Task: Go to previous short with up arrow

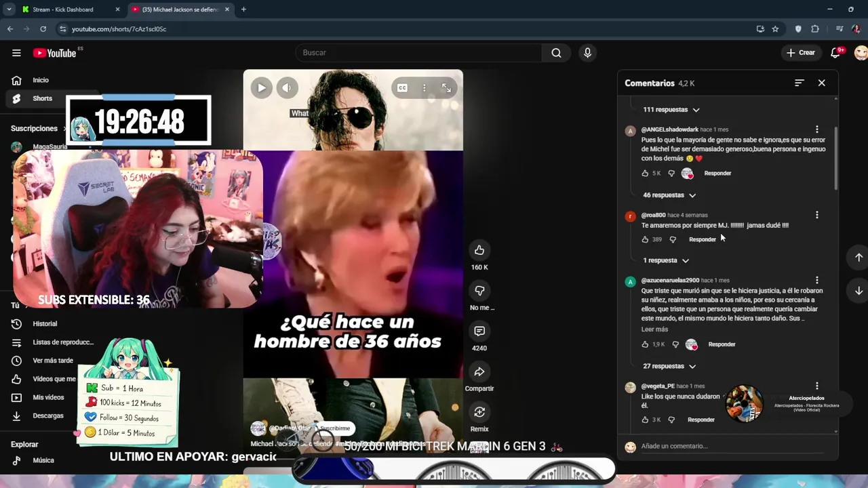Action: [859, 258]
